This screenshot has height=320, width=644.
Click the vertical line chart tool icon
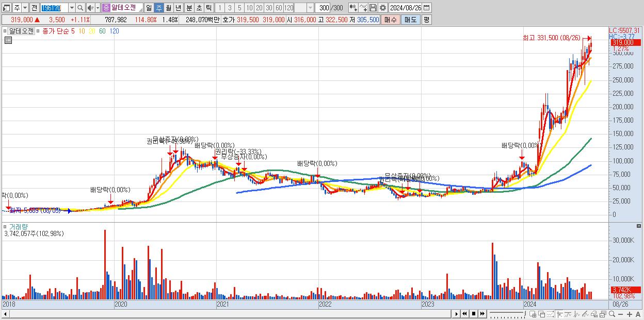[577, 314]
